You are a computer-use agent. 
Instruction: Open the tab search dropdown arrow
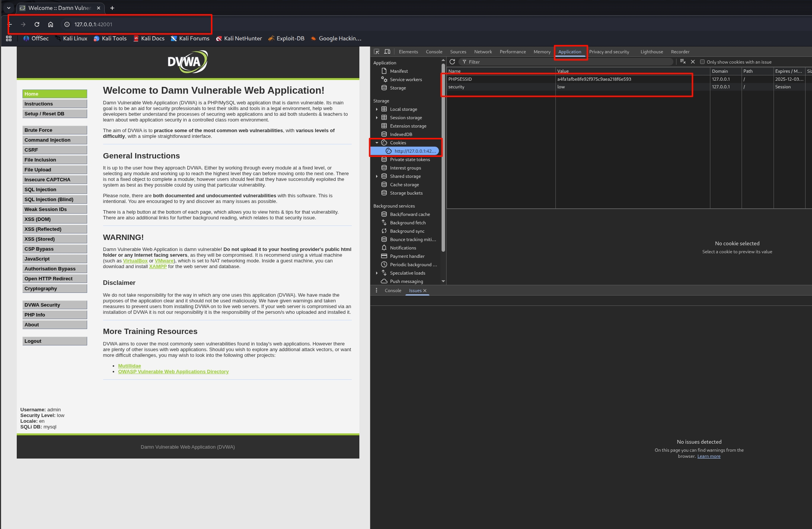pos(8,8)
